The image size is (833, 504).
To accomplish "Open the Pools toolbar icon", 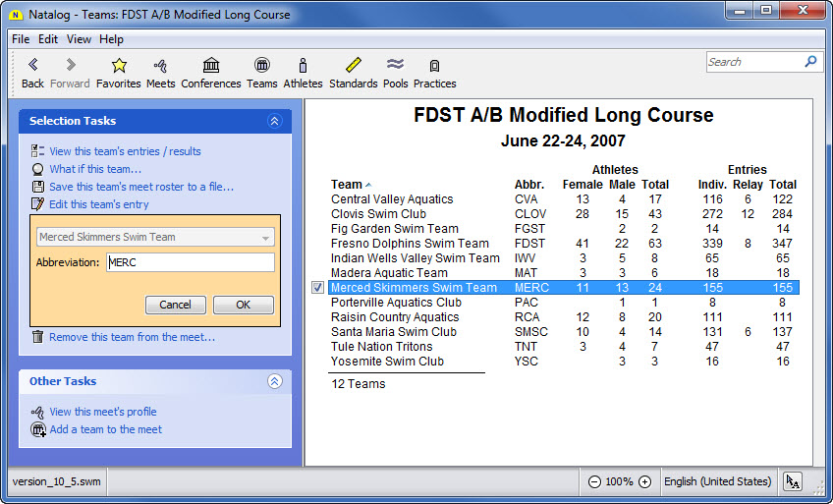I will pos(395,66).
